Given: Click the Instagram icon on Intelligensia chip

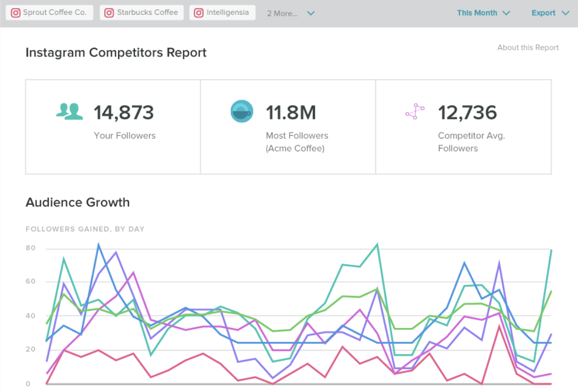Looking at the screenshot, I should [199, 13].
